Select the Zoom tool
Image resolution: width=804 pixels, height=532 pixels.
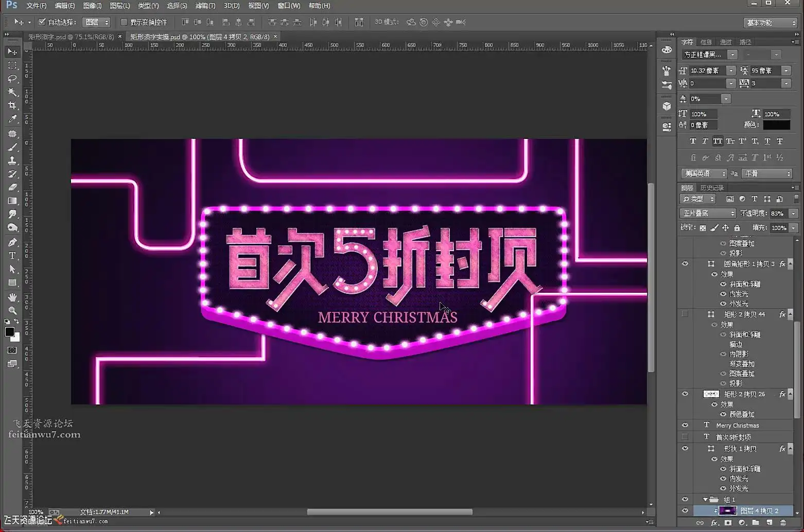pyautogui.click(x=12, y=311)
